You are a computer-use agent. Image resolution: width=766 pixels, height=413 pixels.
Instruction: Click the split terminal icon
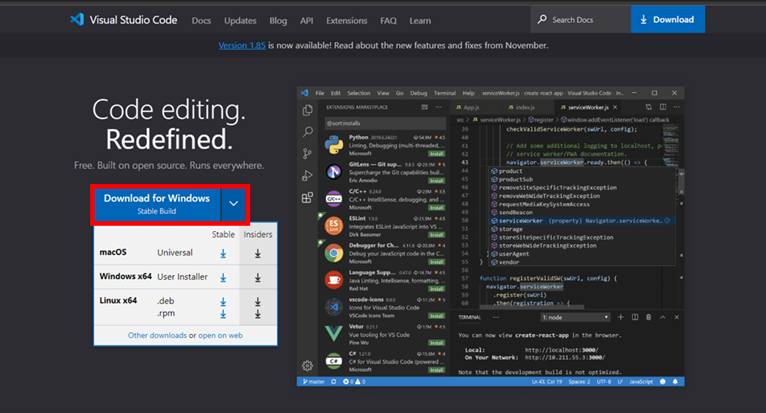coord(635,317)
